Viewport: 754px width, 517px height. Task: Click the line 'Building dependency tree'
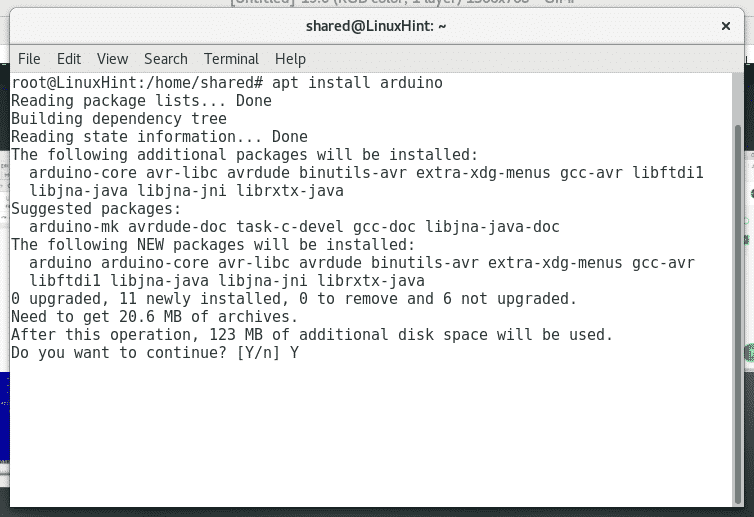coord(119,119)
